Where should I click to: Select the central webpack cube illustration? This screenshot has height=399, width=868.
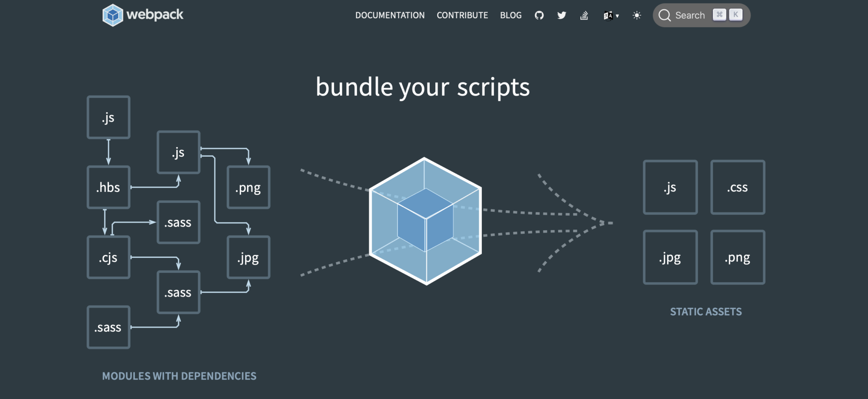425,220
